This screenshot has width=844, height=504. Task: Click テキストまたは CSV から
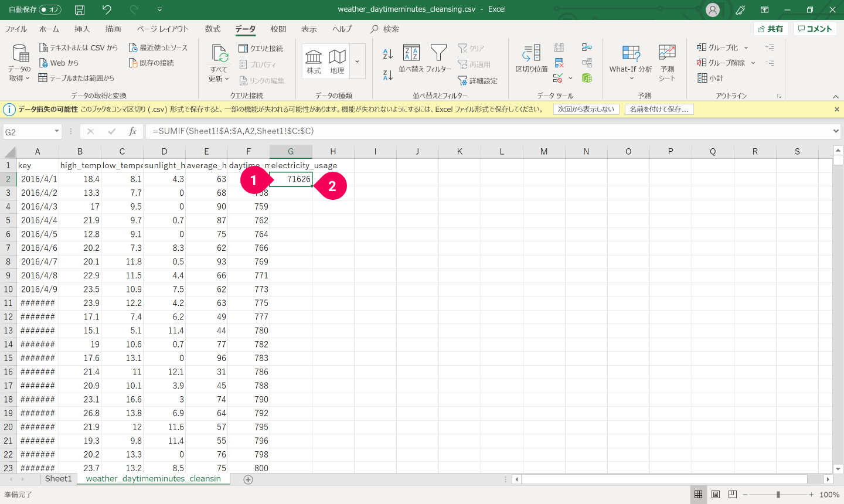coord(79,47)
